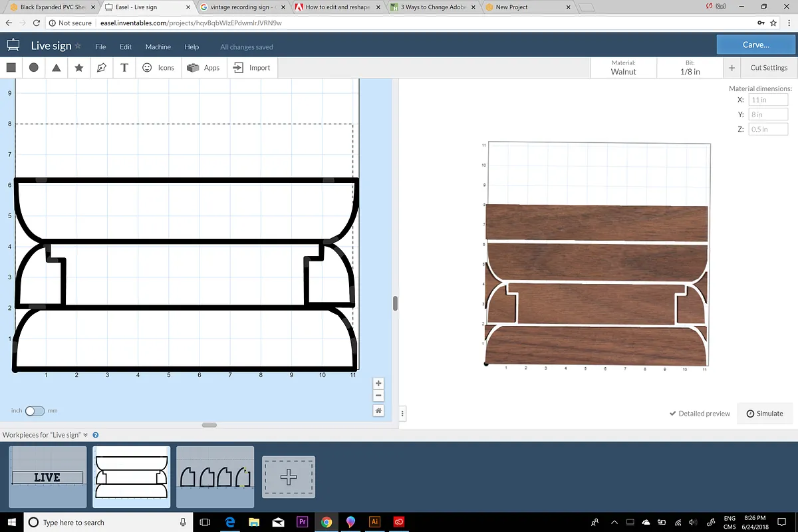Click the canvas zoom in button
Viewport: 798px width, 532px height.
(378, 383)
